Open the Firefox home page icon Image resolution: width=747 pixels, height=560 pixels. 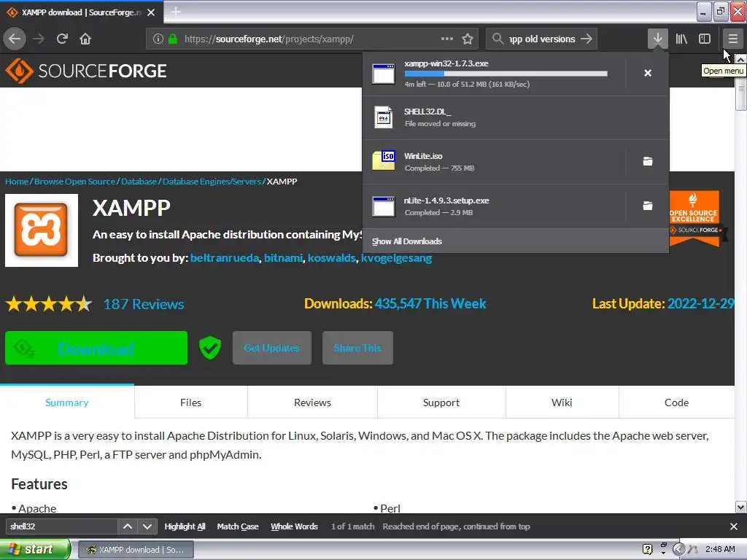[x=85, y=39]
